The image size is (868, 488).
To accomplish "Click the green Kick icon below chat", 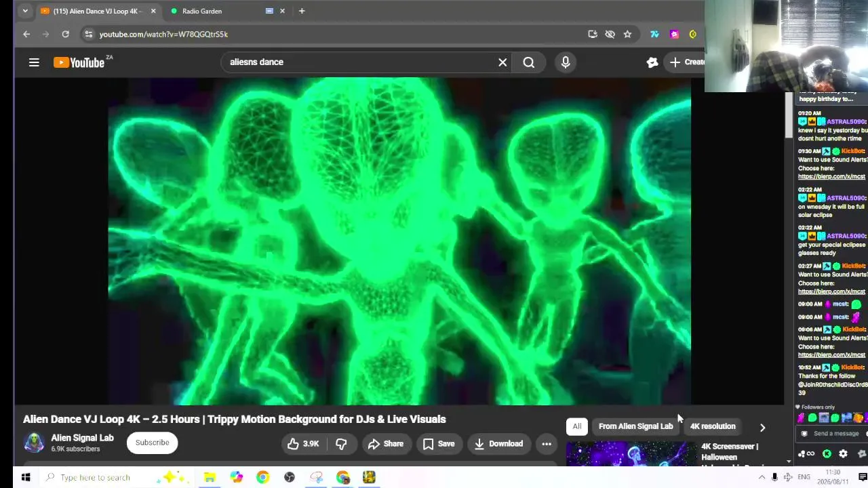I will 827,454.
